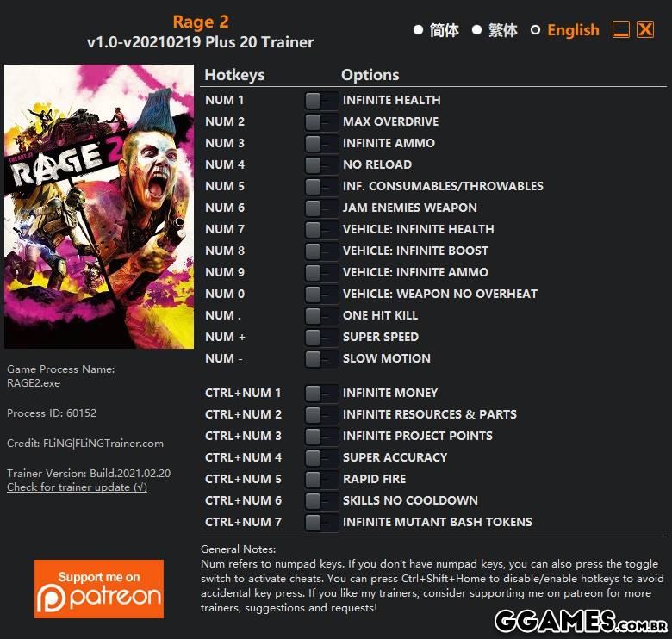Select the Traditional Chinese language radio button
This screenshot has width=672, height=639.
pyautogui.click(x=476, y=30)
